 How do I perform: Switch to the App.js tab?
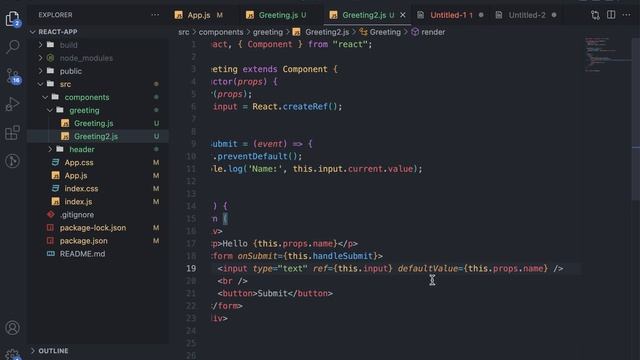point(199,15)
